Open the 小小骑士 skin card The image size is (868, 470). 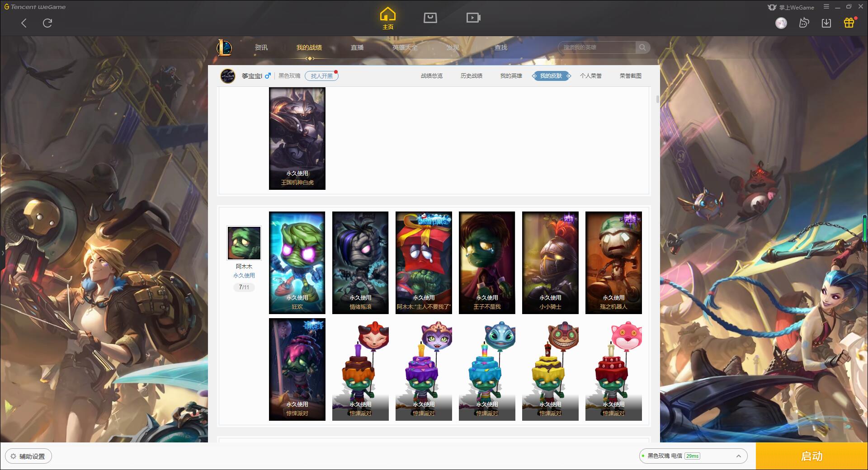coord(550,263)
